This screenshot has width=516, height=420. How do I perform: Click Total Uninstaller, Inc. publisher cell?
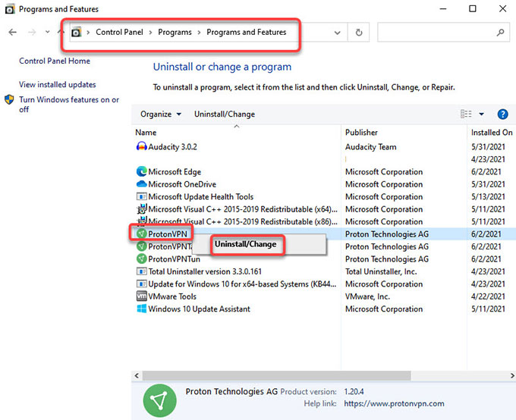[381, 271]
